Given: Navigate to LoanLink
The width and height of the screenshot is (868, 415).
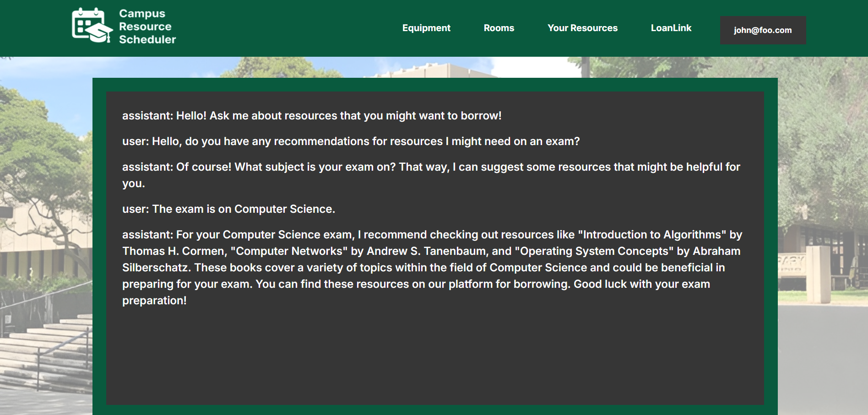Looking at the screenshot, I should pos(671,28).
